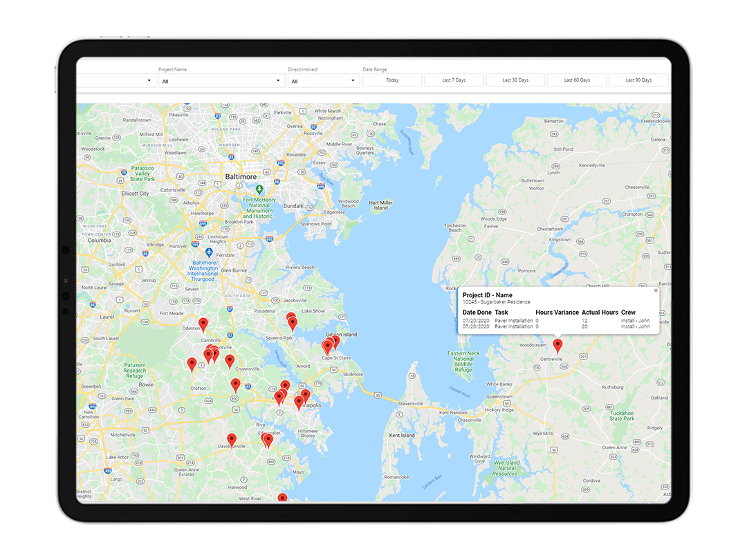Click the Hart Miller Island label

[x=380, y=205]
